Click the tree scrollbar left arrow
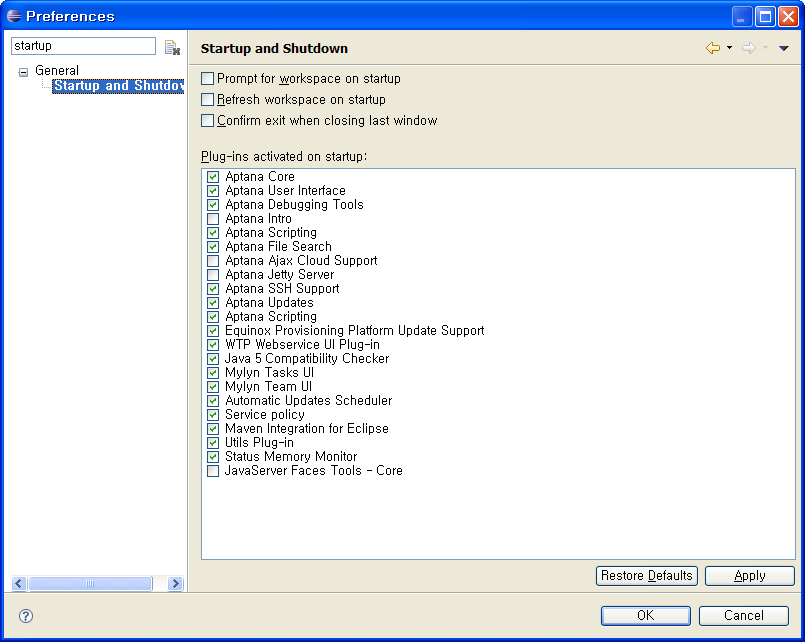 coord(19,583)
